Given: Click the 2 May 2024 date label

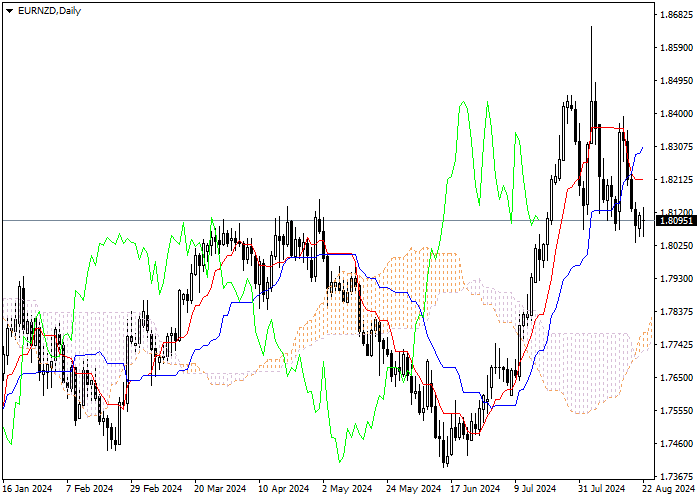Looking at the screenshot, I should coord(347,489).
